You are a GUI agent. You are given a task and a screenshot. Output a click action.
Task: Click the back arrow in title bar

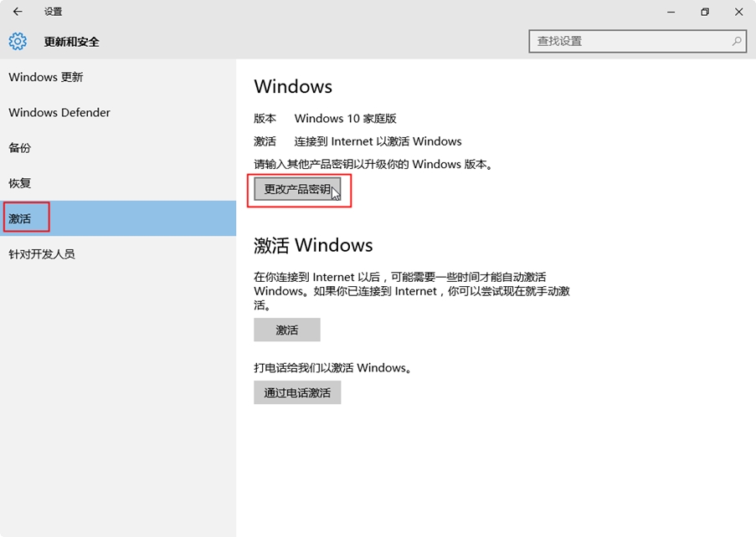tap(18, 12)
